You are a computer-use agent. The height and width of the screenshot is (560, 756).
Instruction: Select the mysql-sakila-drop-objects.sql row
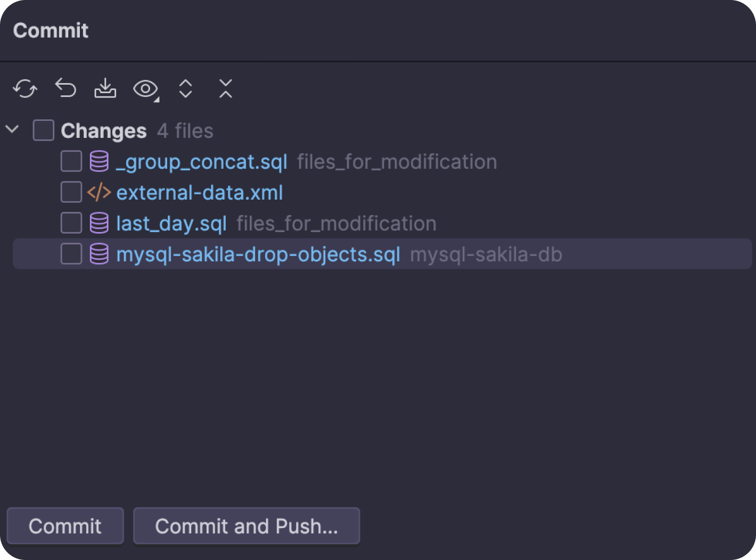(258, 254)
